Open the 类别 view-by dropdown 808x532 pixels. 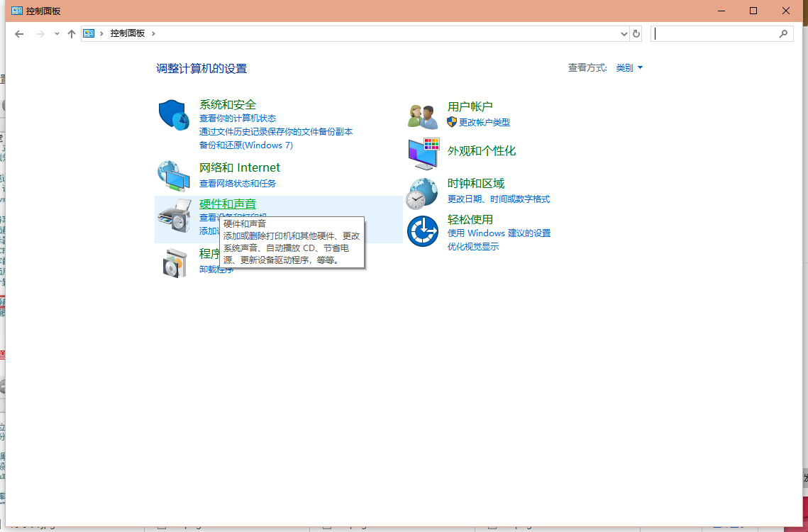(629, 68)
